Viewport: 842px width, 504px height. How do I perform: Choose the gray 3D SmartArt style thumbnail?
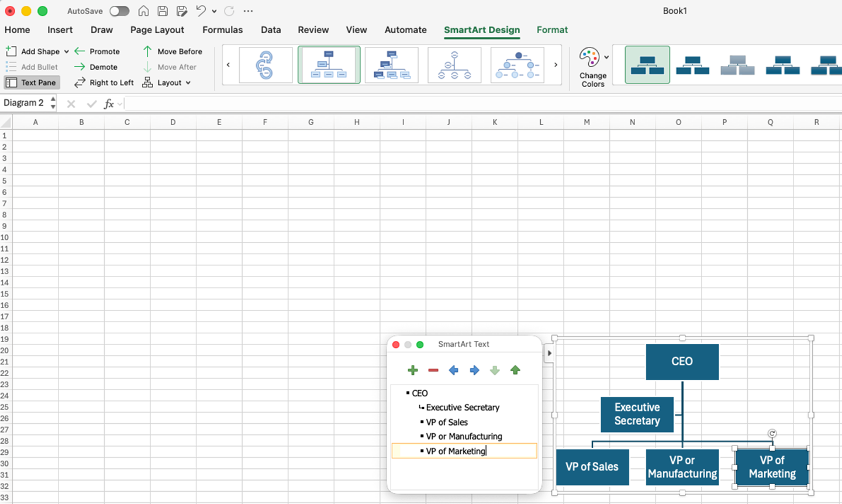tap(737, 65)
